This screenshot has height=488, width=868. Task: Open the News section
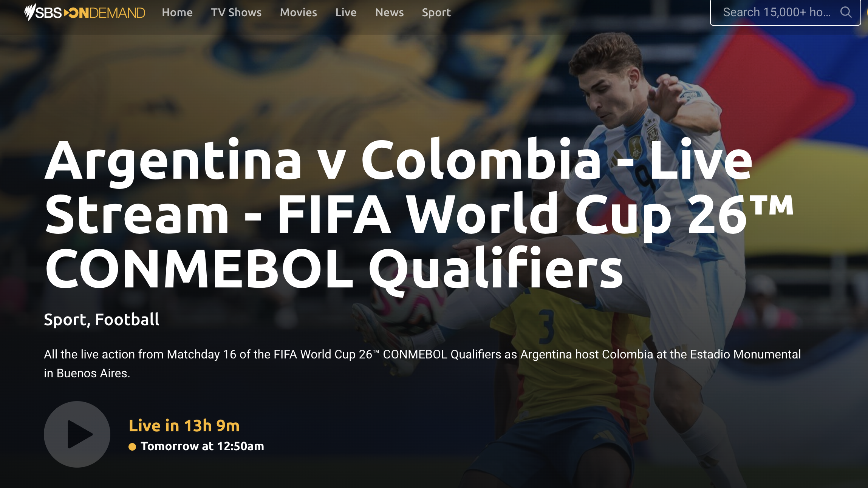(x=390, y=12)
